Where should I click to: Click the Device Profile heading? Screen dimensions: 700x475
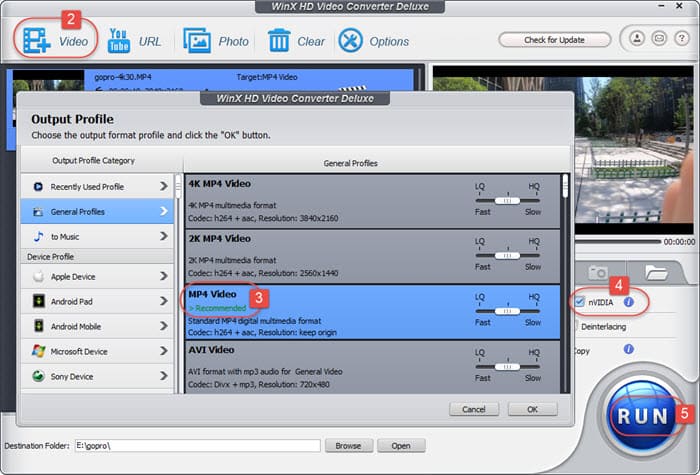pyautogui.click(x=50, y=257)
